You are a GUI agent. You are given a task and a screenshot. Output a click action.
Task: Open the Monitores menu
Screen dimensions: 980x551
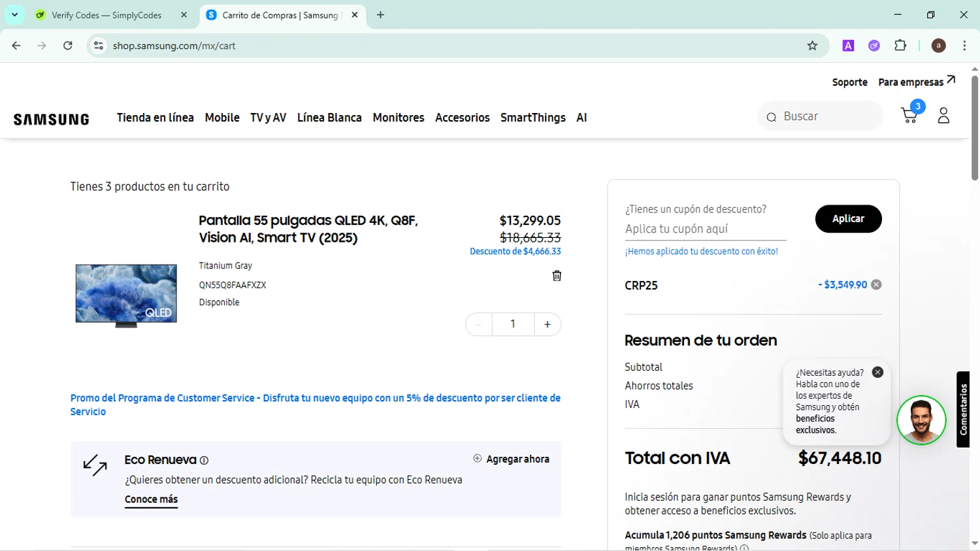(x=399, y=118)
